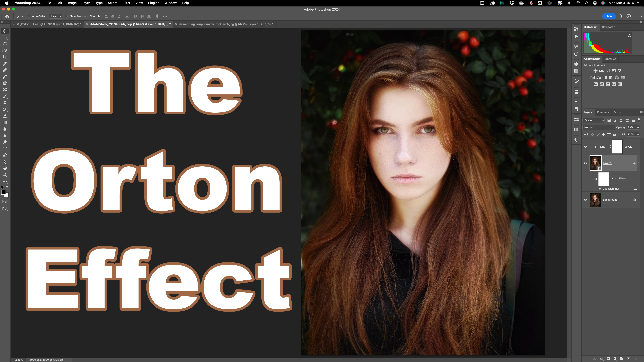
Task: Select the Gradient tool
Action: [5, 122]
